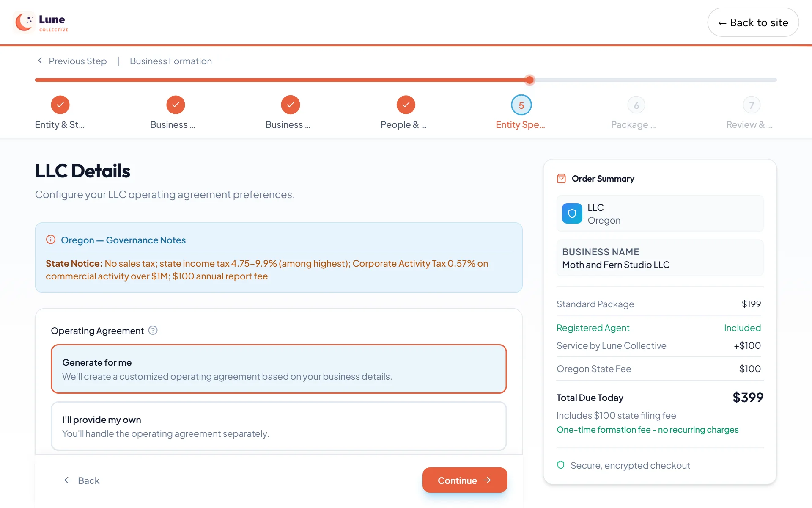Click the State Notice tax text
The image size is (812, 508).
click(x=267, y=270)
